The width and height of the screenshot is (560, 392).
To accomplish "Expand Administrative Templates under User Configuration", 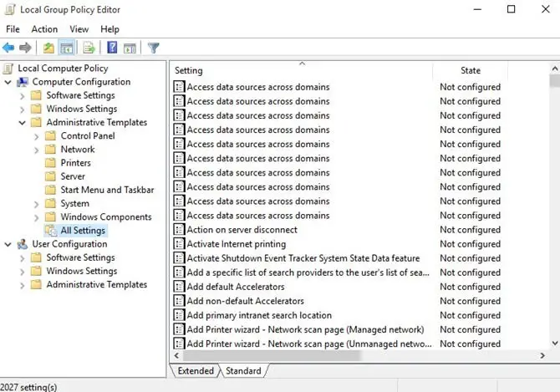I will pyautogui.click(x=22, y=285).
